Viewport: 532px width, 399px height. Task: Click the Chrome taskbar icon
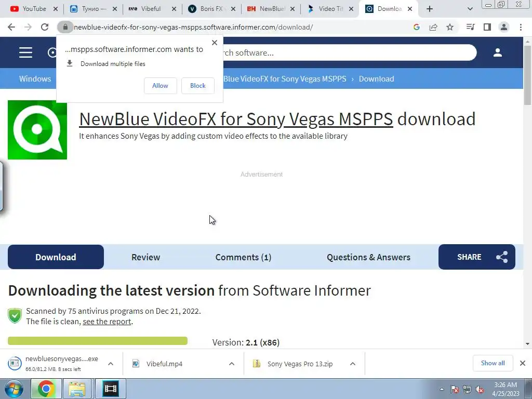tap(46, 389)
